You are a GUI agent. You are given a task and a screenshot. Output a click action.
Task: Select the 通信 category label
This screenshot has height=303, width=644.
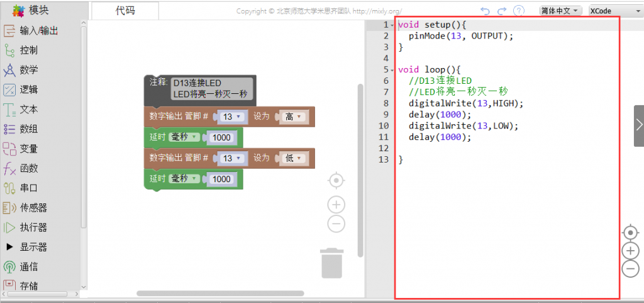(x=29, y=267)
